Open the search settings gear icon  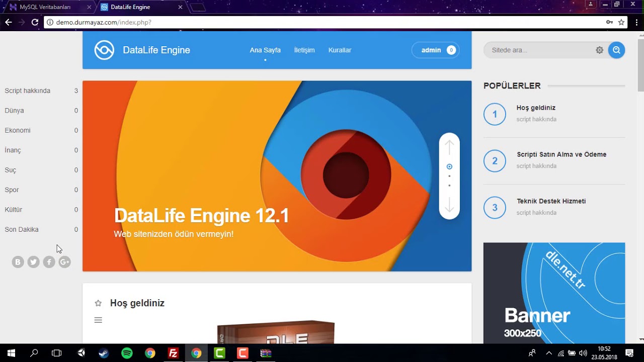(x=599, y=50)
